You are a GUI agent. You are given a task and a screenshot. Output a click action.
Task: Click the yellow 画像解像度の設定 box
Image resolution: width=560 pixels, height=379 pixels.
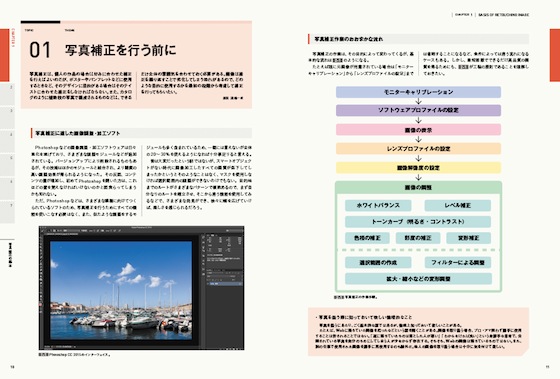point(418,168)
